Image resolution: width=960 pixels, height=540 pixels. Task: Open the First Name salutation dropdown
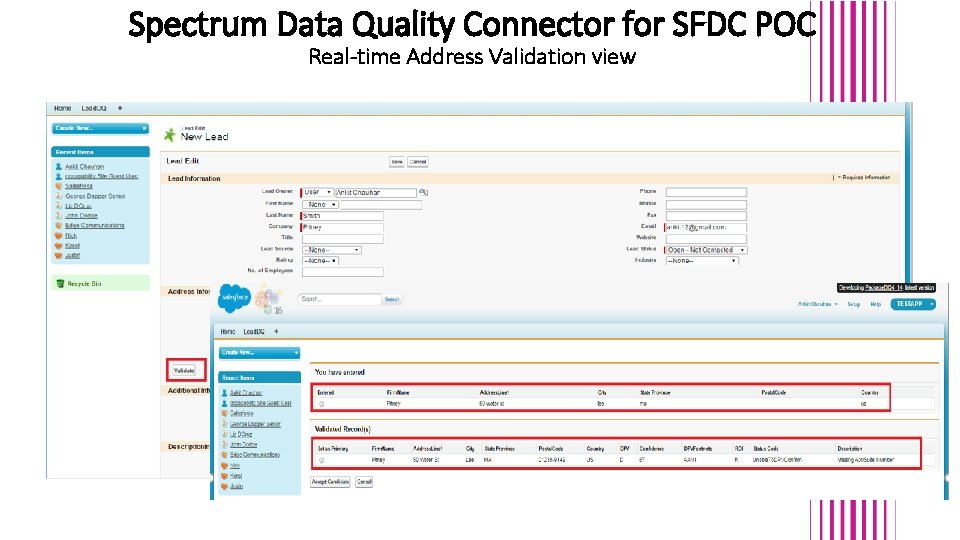320,204
